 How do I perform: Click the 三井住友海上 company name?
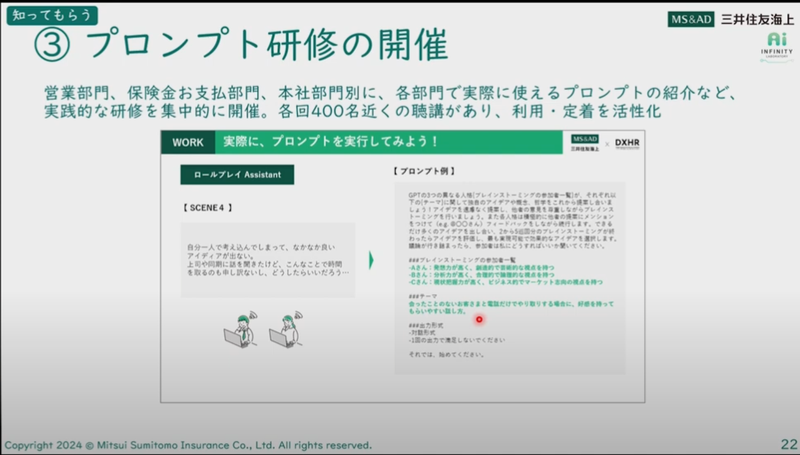click(x=757, y=19)
